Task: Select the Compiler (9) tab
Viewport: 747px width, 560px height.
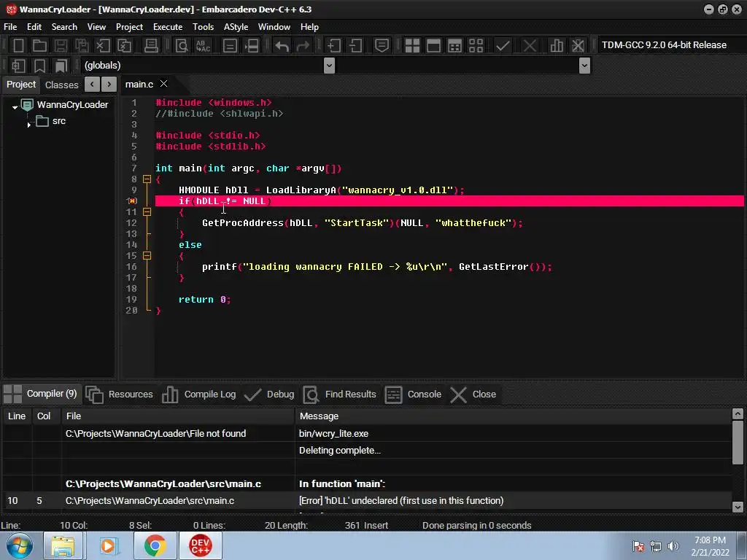Action: 41,394
